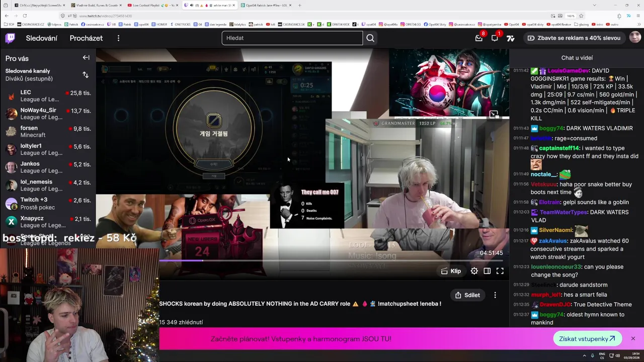Jump to chat timestamp 01:12:23
This screenshot has width=644, height=362.
point(521,267)
